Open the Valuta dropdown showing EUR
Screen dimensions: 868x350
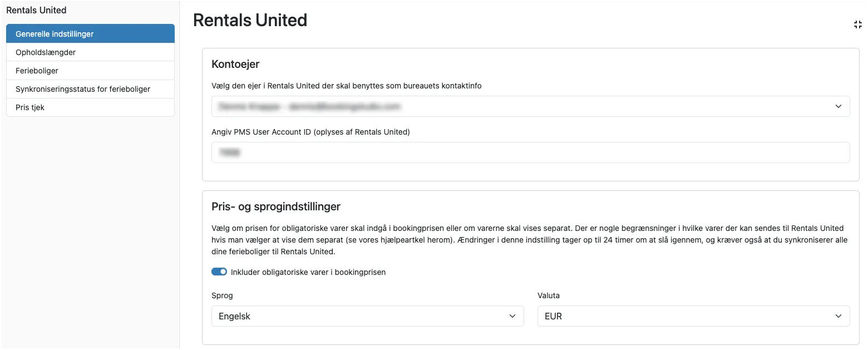point(693,316)
